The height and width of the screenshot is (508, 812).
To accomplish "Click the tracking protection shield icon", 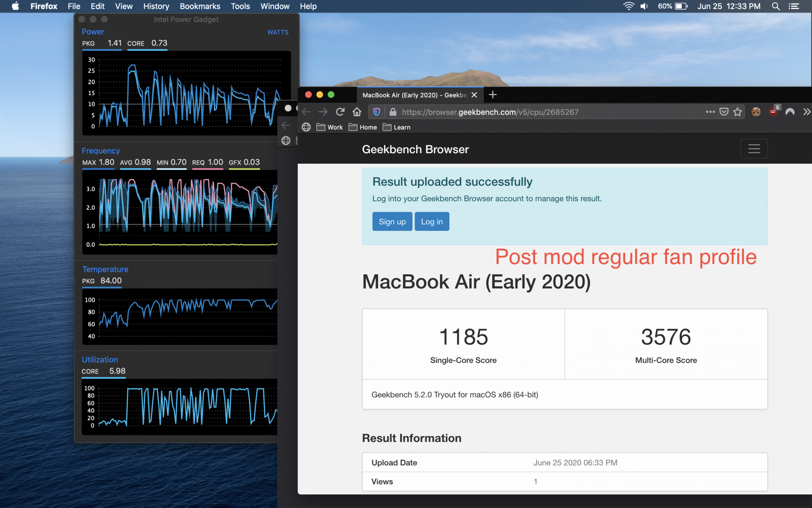I will (x=376, y=112).
